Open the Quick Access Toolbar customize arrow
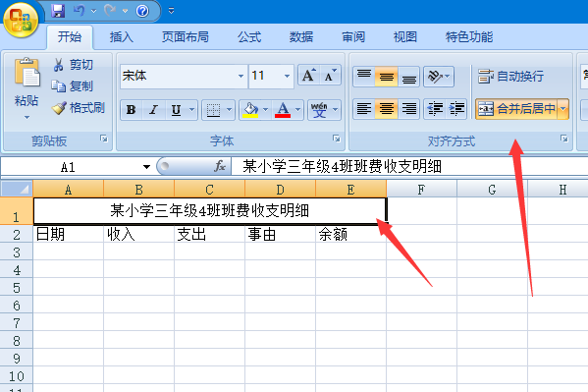 [x=171, y=11]
